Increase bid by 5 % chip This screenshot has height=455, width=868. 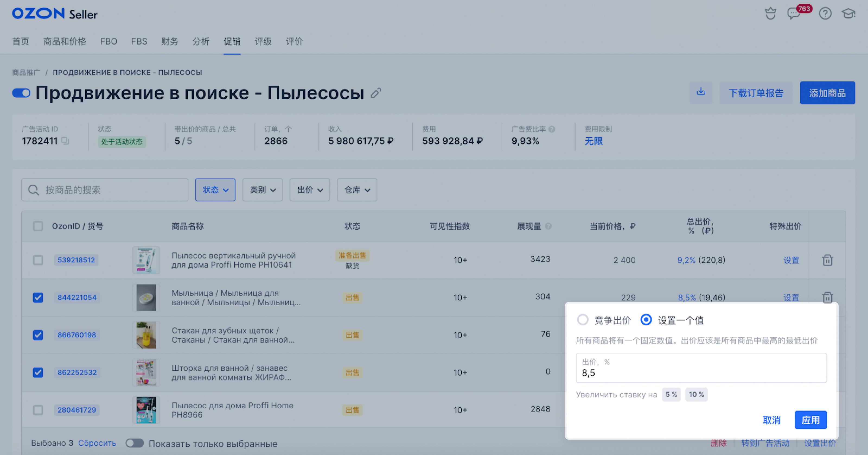click(671, 394)
